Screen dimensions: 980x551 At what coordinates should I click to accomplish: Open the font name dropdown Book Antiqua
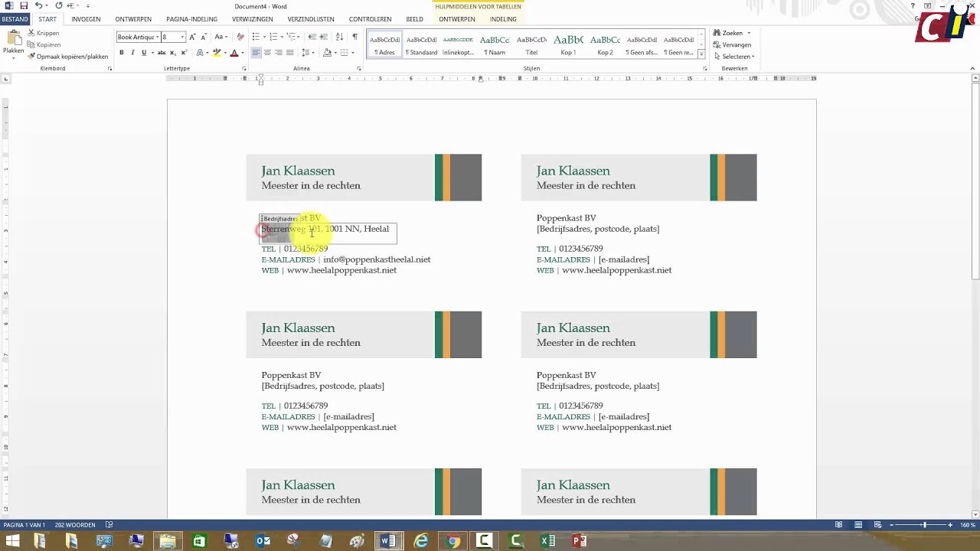click(x=158, y=37)
